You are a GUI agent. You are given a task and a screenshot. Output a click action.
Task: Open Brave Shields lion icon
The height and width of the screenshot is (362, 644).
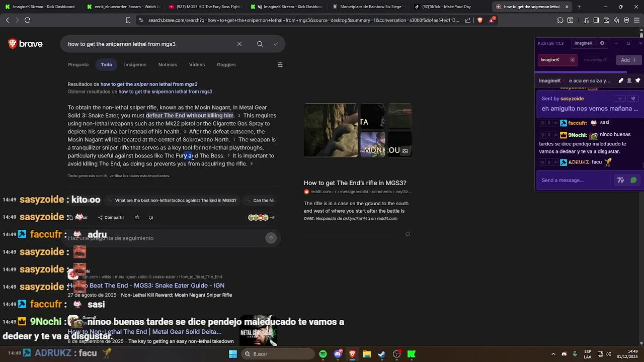tap(480, 20)
